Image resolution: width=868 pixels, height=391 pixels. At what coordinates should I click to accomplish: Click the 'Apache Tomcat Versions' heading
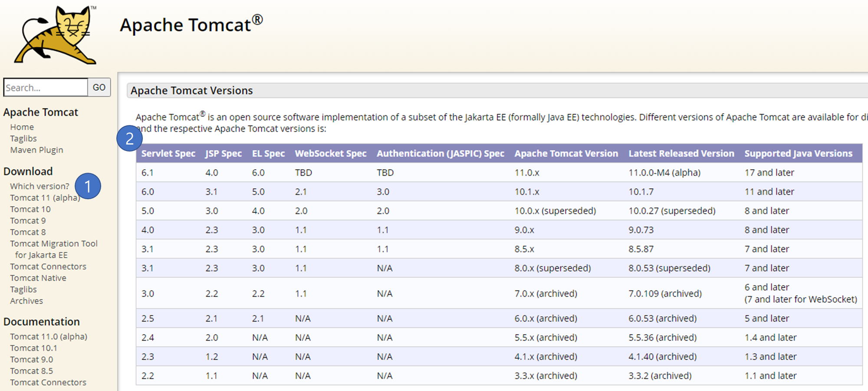[x=192, y=90]
